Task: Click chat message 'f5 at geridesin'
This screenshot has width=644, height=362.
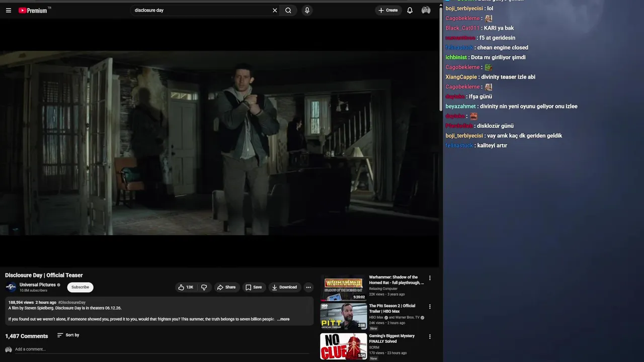Action: (497, 38)
